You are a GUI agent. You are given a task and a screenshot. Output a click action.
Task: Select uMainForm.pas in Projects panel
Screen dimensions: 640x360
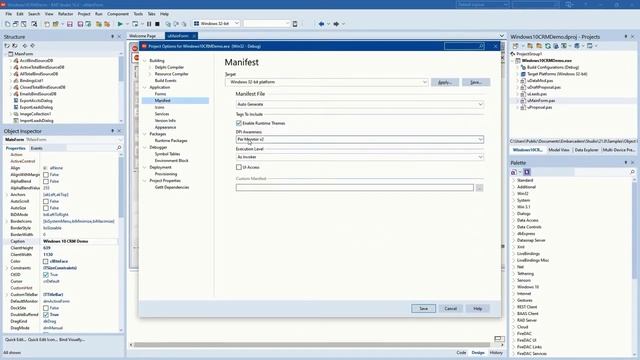(x=541, y=100)
